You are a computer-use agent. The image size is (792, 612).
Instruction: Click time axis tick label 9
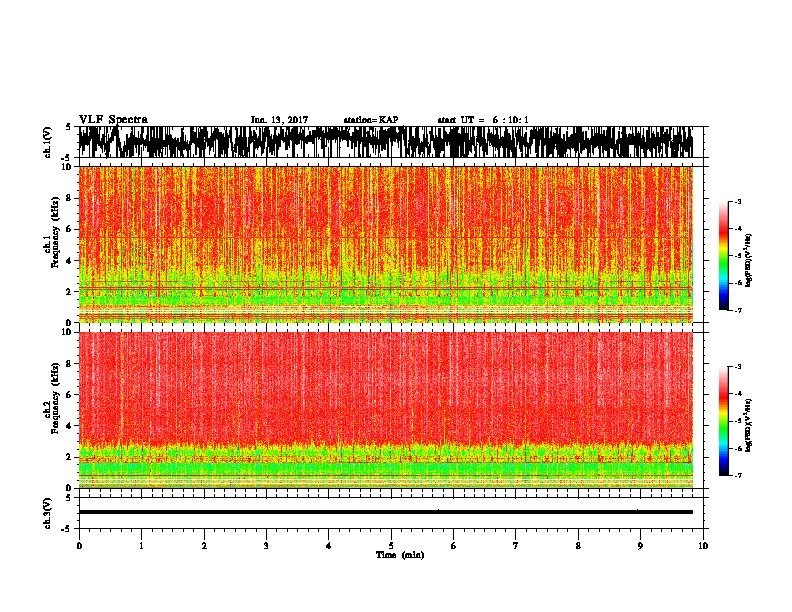pos(640,546)
